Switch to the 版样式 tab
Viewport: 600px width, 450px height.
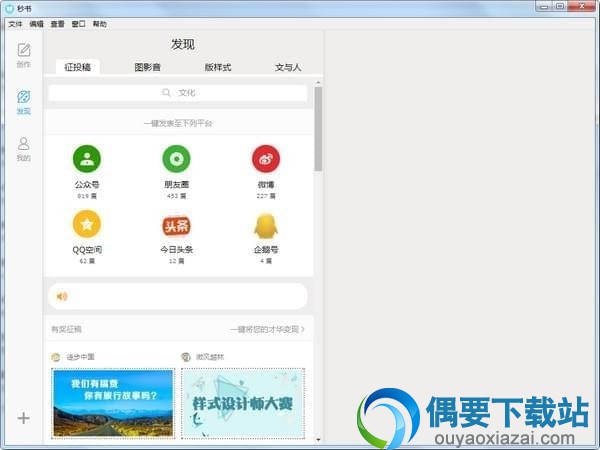218,67
